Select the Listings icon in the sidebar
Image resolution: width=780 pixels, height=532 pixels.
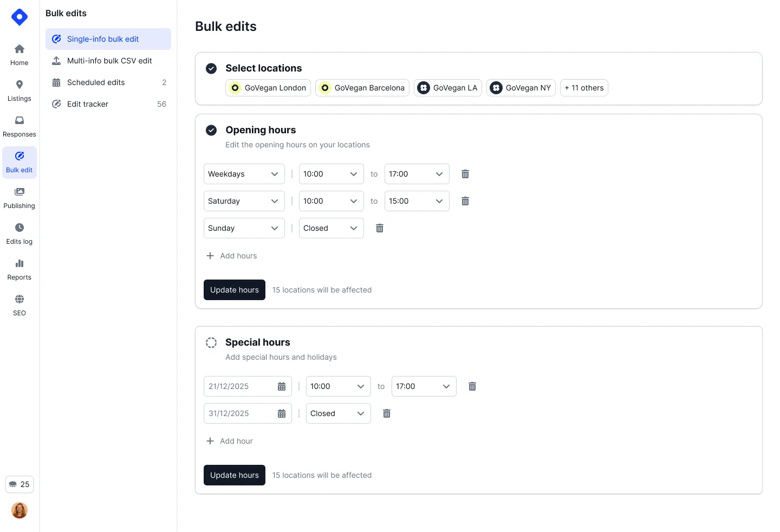pyautogui.click(x=19, y=90)
